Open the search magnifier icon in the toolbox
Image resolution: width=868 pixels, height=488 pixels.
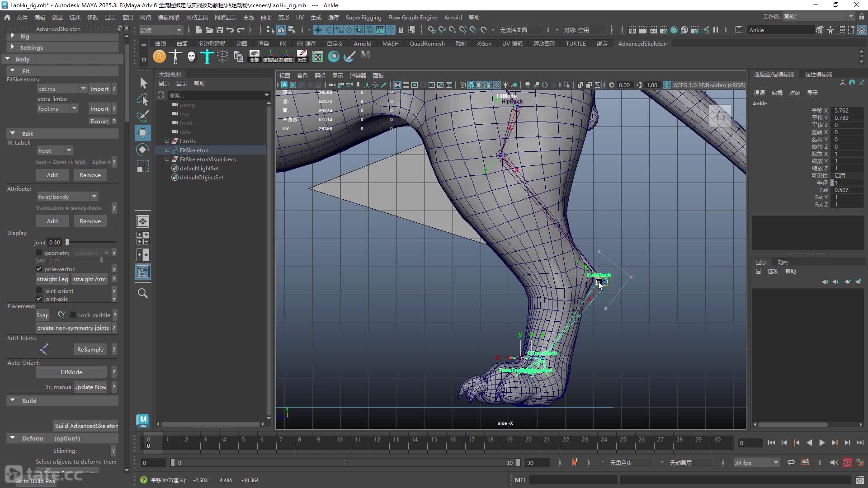click(143, 293)
